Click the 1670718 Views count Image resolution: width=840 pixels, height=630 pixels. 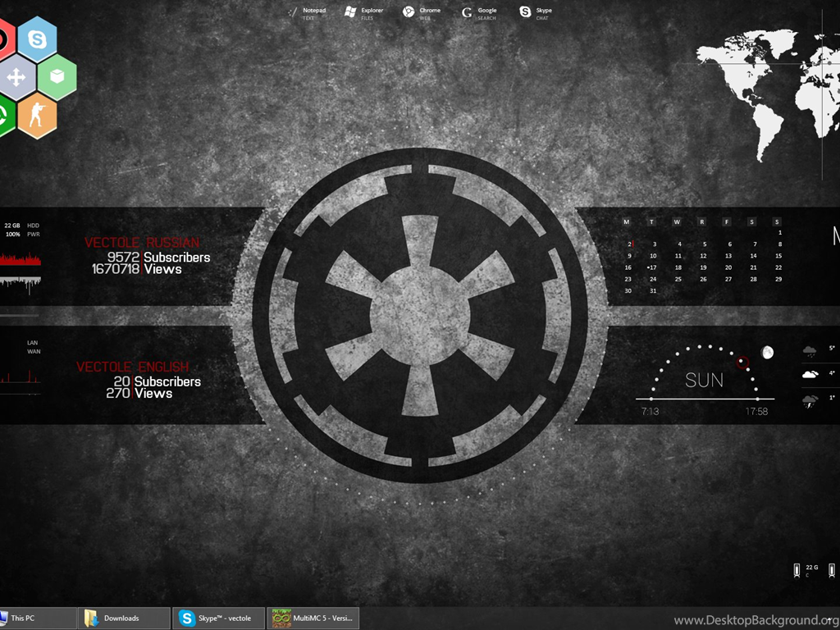tap(137, 269)
